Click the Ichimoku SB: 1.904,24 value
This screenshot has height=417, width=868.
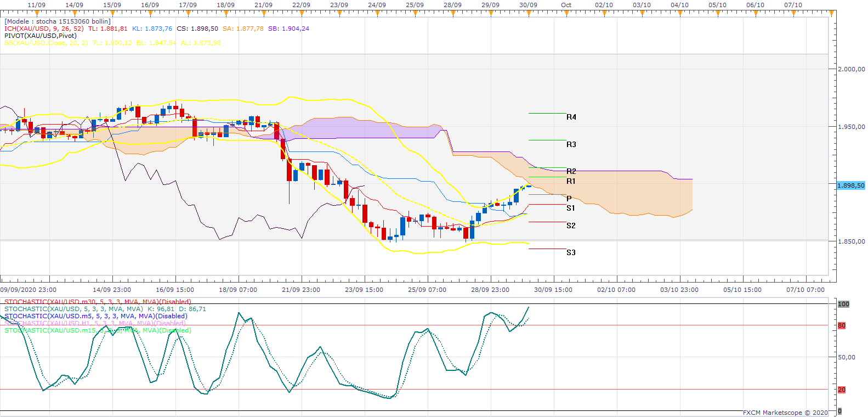click(288, 29)
